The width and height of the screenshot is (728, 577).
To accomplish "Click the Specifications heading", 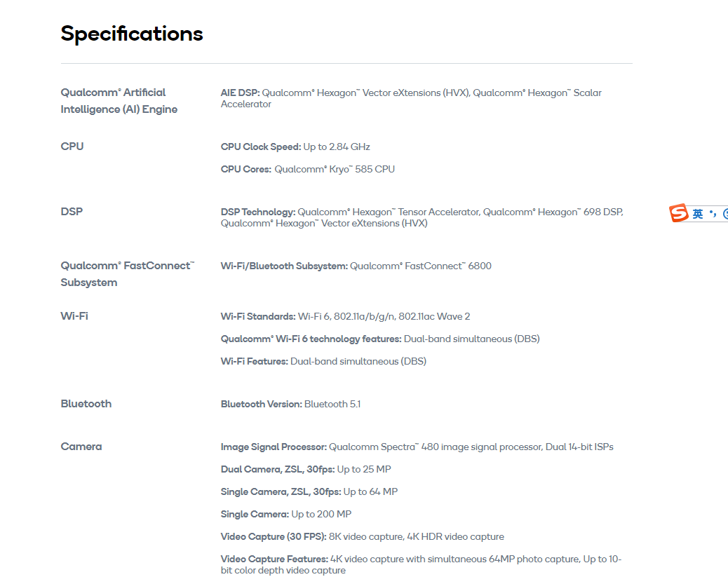I will coord(132,34).
